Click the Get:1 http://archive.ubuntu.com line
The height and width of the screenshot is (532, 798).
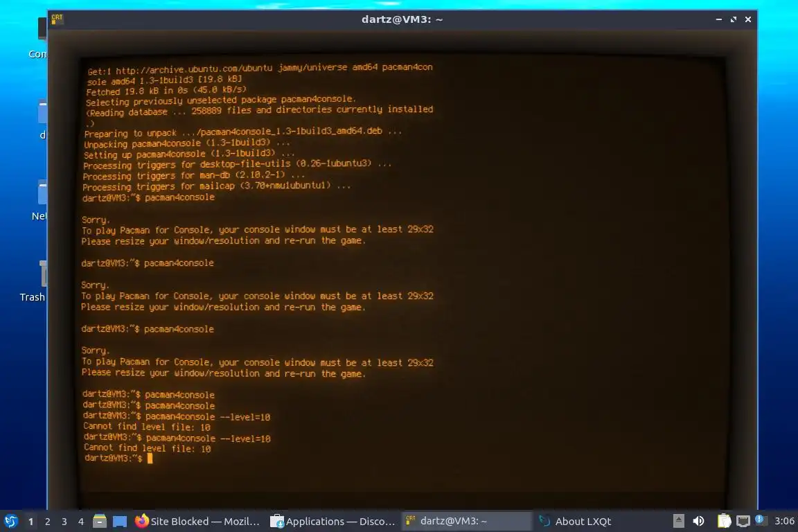point(260,68)
